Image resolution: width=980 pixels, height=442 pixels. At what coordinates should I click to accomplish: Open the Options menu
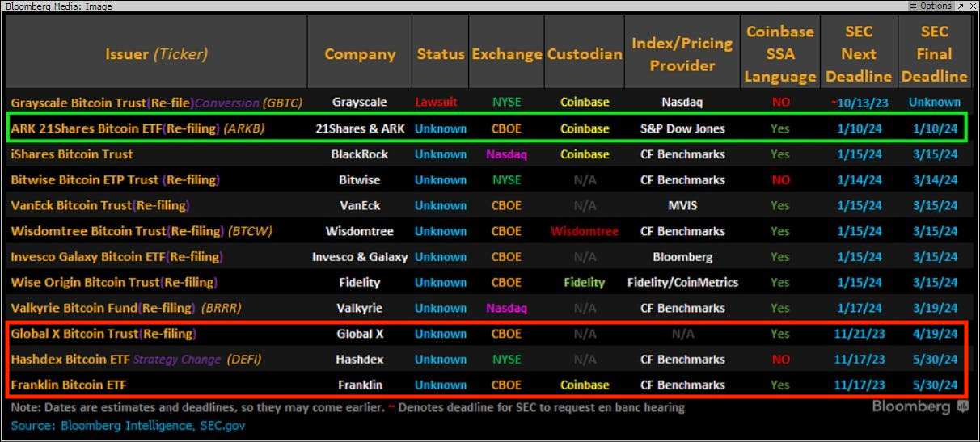931,6
